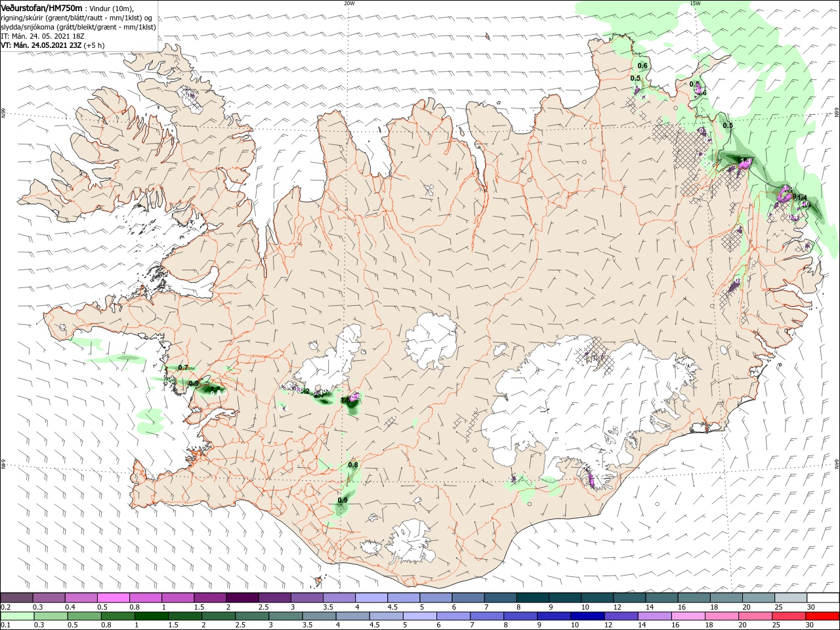
Task: Click the 4.5 label on the snow scale
Action: click(x=392, y=607)
